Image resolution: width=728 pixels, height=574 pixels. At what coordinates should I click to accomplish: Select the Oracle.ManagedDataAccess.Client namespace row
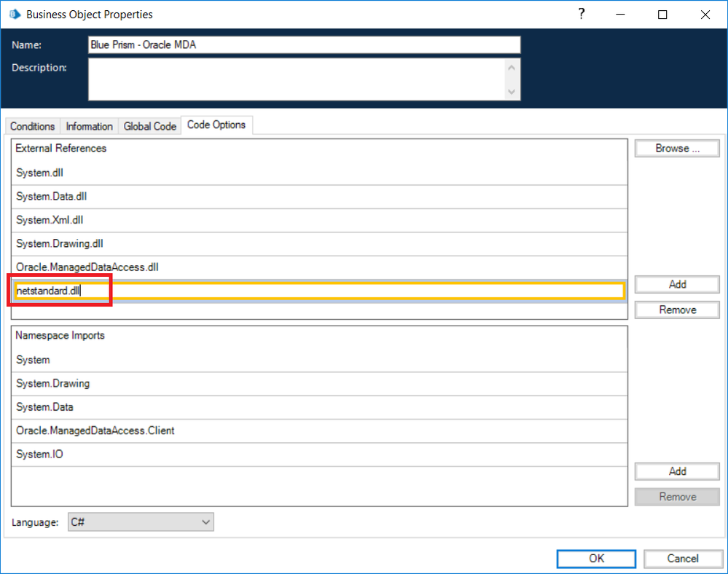point(319,431)
